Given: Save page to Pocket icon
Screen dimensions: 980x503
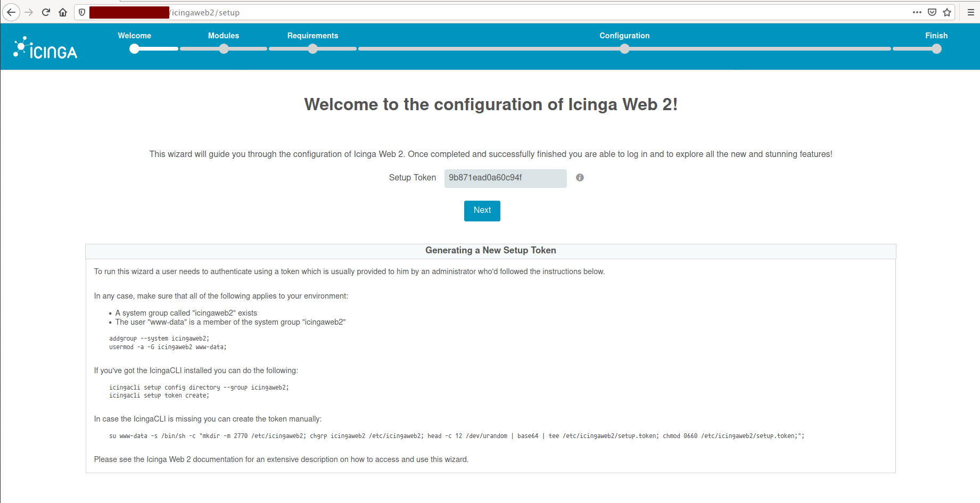Looking at the screenshot, I should tap(932, 12).
